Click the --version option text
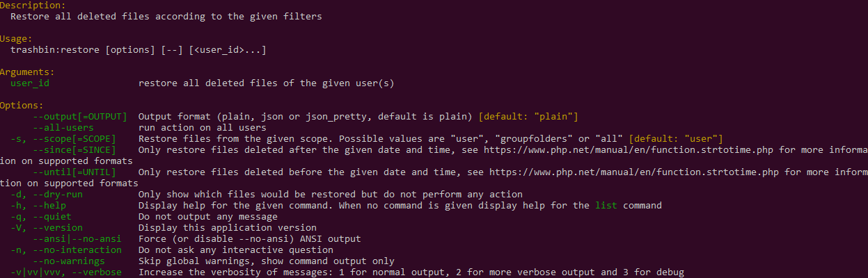 click(58, 228)
